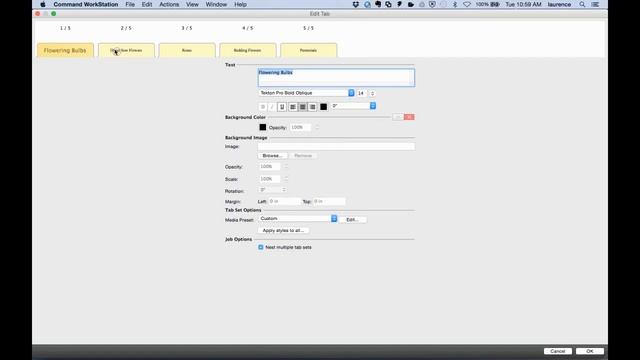Select the Flowering Bulbs tab

tap(65, 50)
